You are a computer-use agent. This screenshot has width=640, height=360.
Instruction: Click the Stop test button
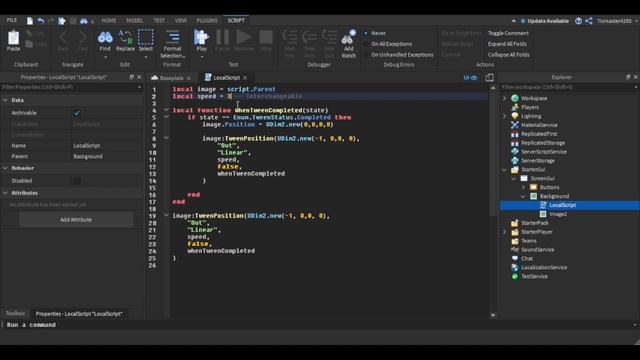tap(266, 37)
